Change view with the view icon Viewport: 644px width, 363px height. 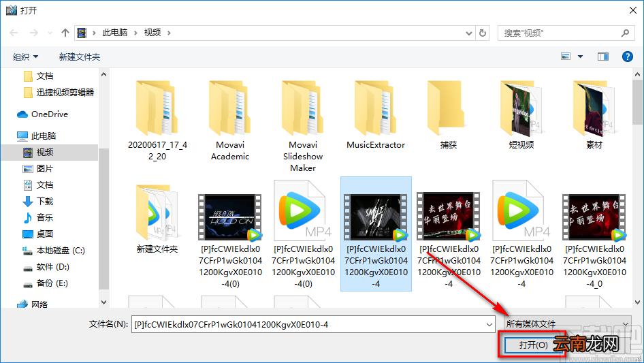[x=566, y=57]
